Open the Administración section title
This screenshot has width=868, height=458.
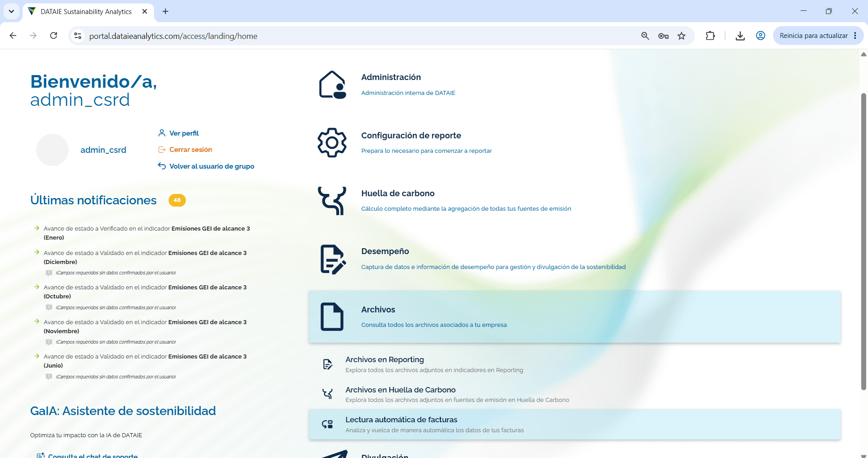point(391,77)
